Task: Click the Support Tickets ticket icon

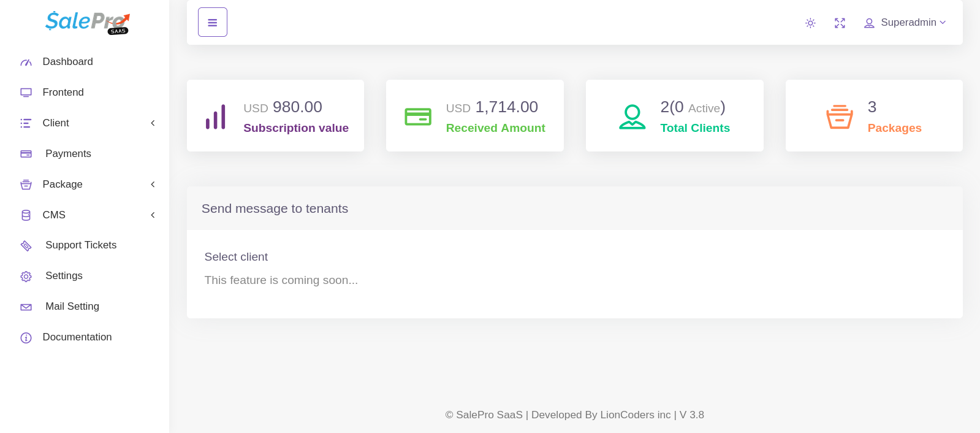Action: tap(26, 246)
